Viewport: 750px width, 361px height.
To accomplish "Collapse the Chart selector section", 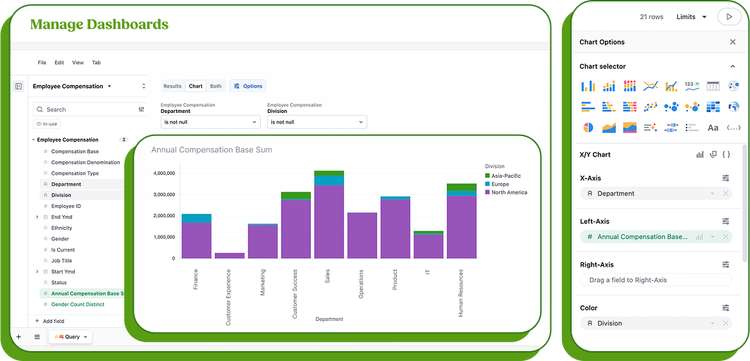I will click(x=733, y=66).
